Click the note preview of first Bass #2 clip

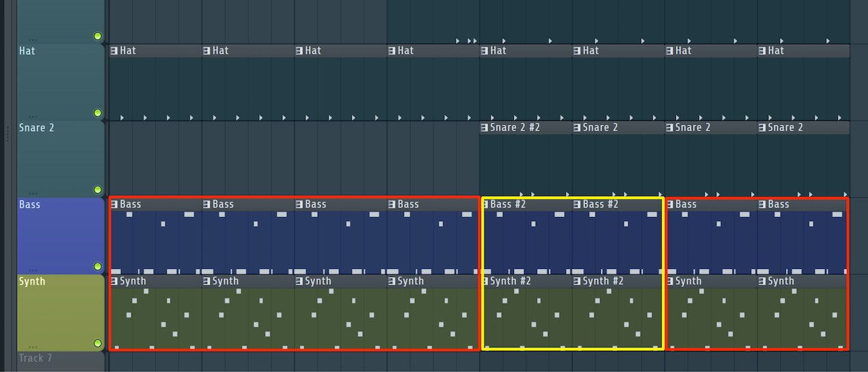tap(527, 242)
